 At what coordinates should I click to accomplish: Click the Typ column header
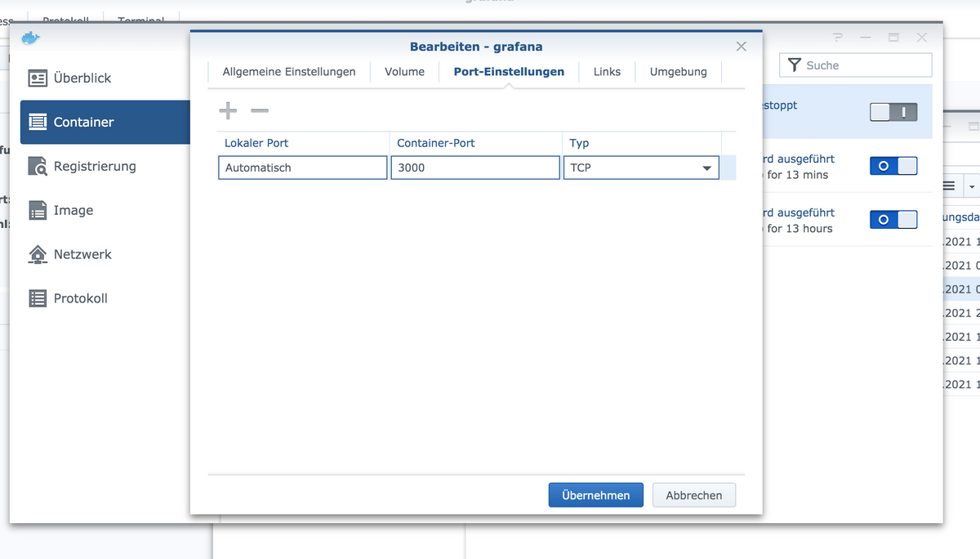(642, 143)
